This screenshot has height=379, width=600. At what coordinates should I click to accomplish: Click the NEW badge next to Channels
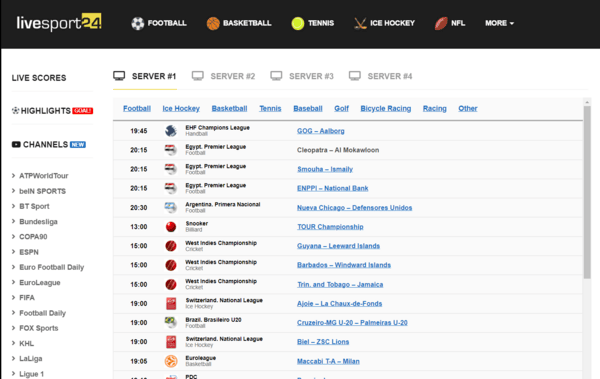(78, 144)
